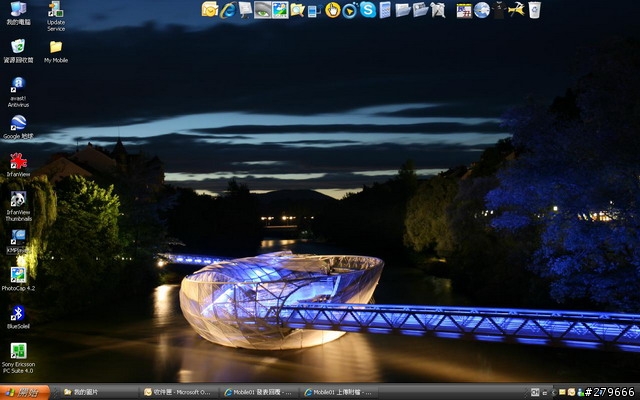
Task: Open the Update Service desktop shortcut
Action: coord(56,16)
